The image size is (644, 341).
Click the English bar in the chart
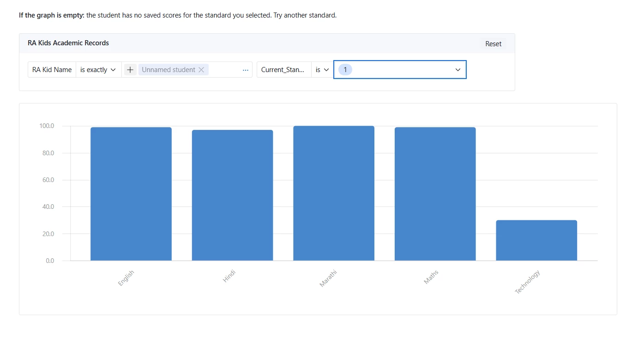131,194
